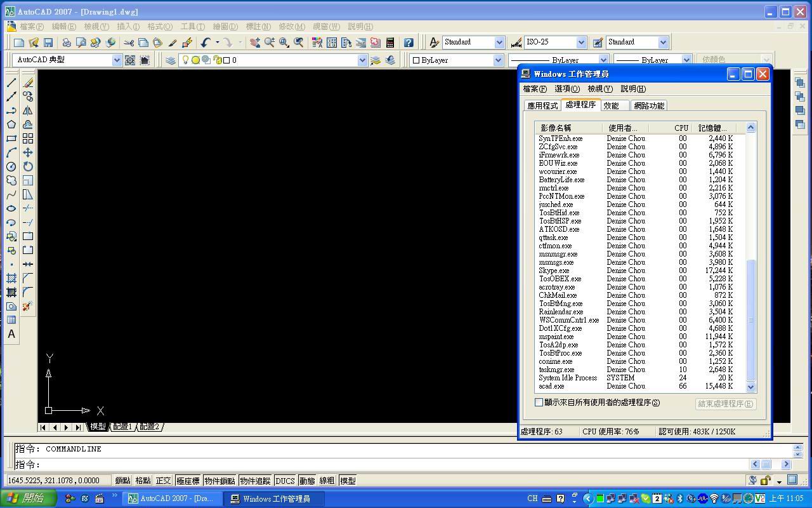812x508 pixels.
Task: Toggle 極座標 polar tracking in the status bar
Action: coord(188,481)
